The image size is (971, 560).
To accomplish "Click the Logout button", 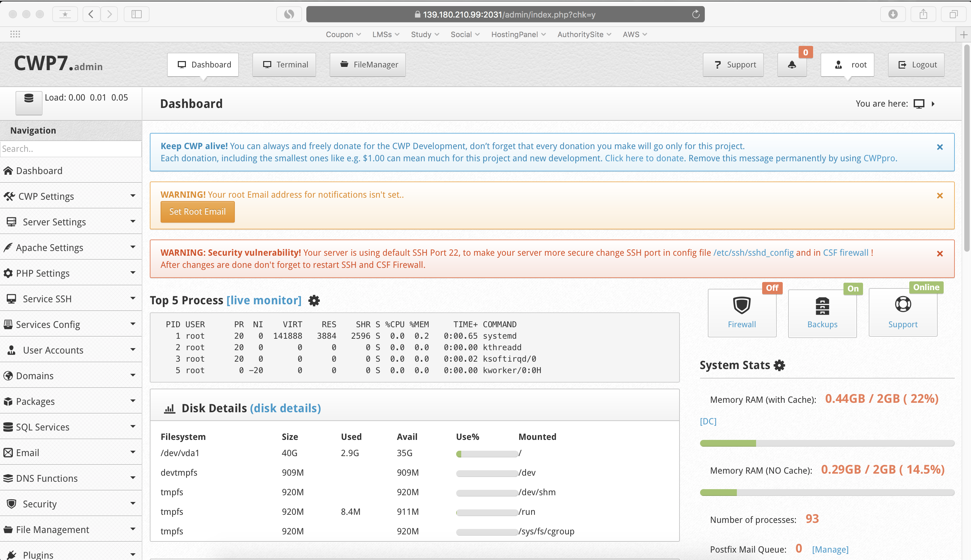I will coord(916,65).
